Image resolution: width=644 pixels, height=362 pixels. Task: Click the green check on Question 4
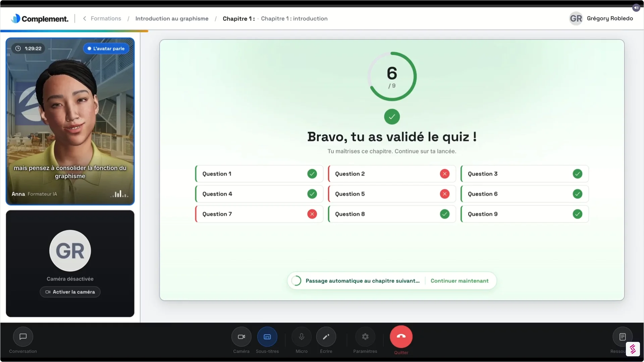tap(312, 194)
